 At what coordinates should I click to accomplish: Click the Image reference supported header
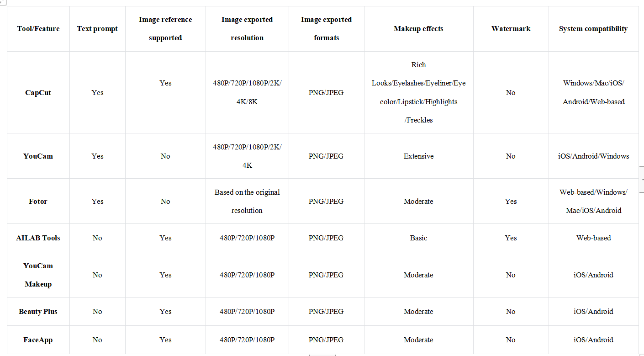point(165,29)
